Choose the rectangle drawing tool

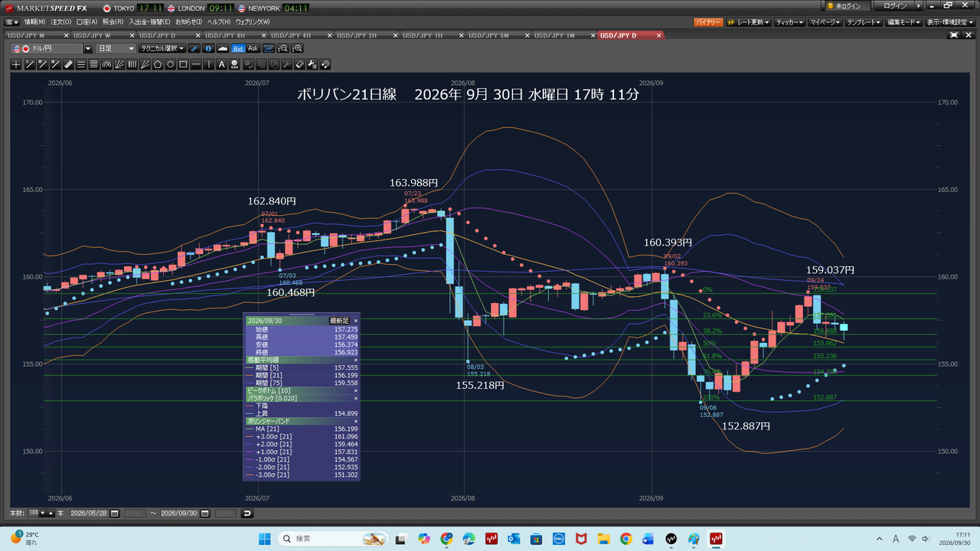(183, 64)
